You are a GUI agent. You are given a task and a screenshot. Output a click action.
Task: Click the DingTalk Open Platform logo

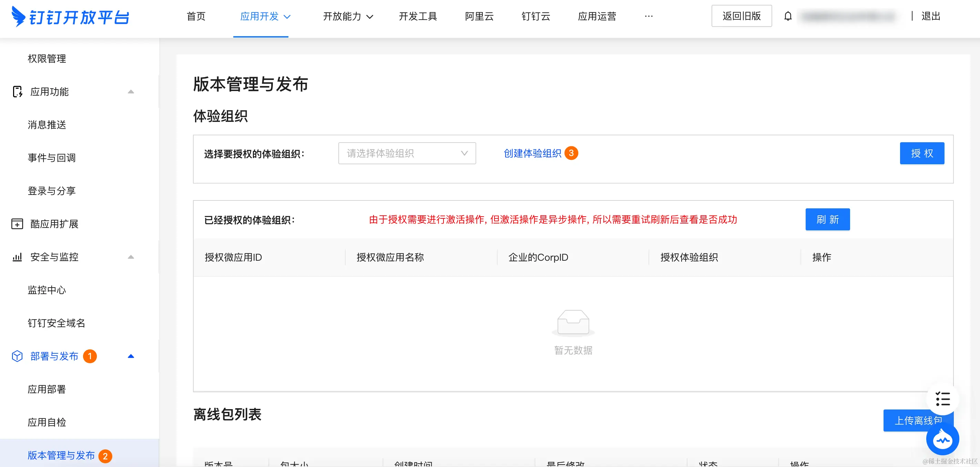click(x=70, y=17)
